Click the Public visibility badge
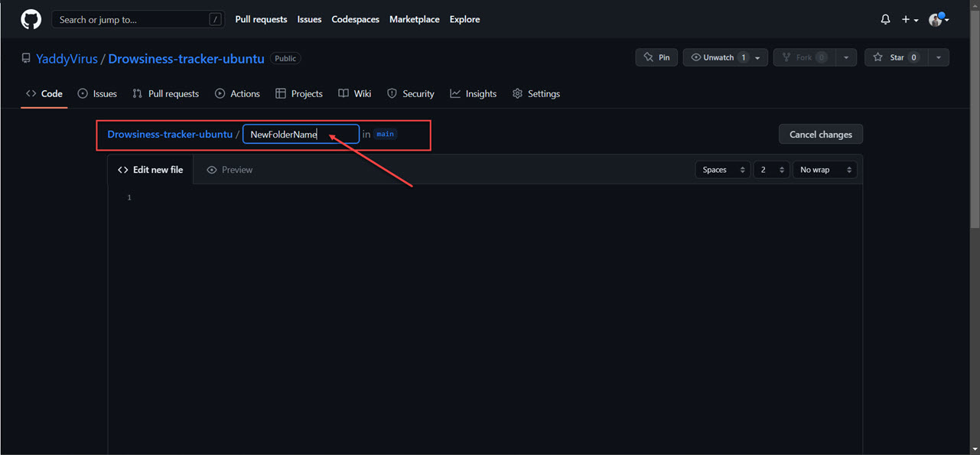The width and height of the screenshot is (980, 455). 285,58
